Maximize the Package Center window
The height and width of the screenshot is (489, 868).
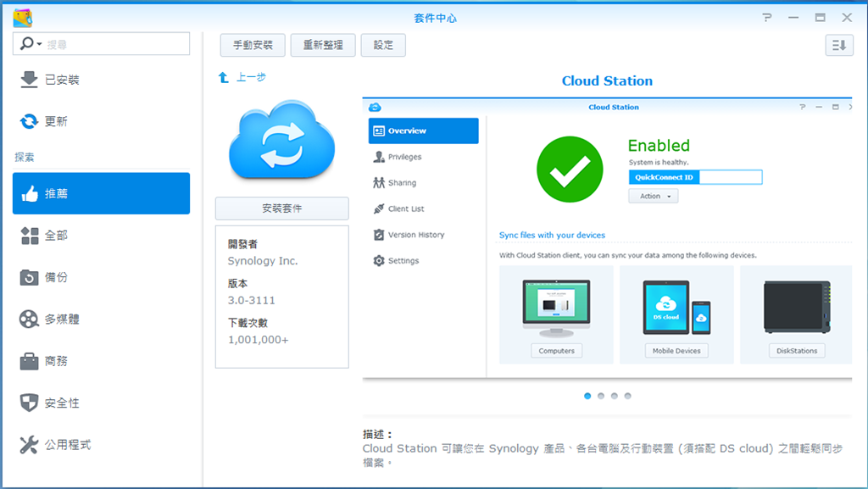click(820, 18)
